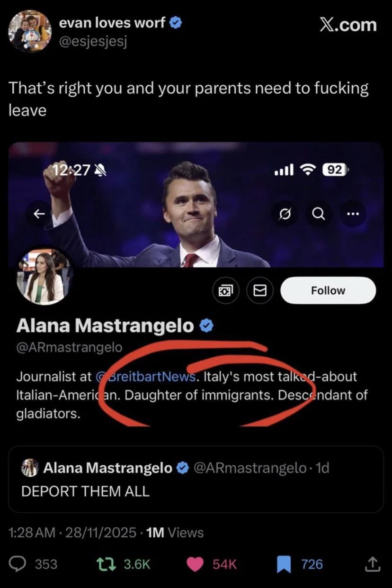Follow Alana Mastrangelo
Screen dimensions: 392x588
[328, 290]
